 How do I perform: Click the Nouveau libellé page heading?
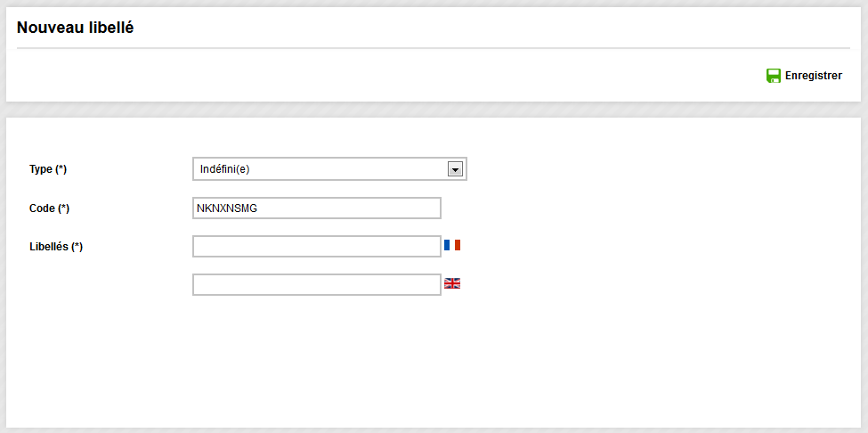pos(76,28)
